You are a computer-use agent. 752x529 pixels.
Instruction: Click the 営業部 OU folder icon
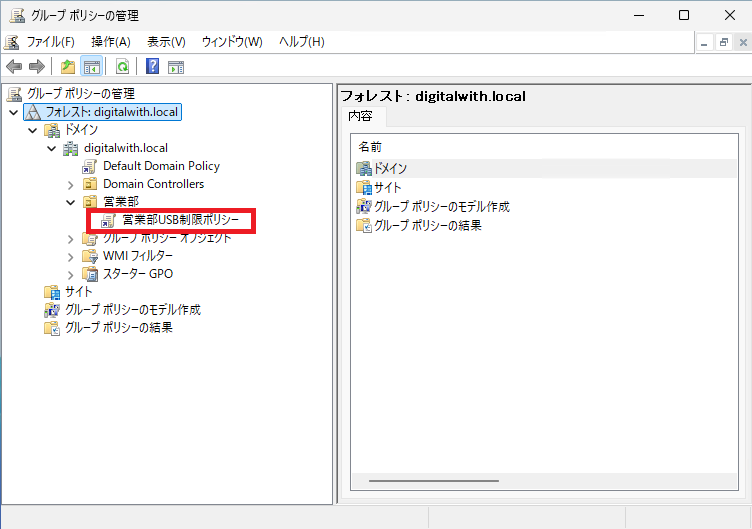tap(90, 202)
